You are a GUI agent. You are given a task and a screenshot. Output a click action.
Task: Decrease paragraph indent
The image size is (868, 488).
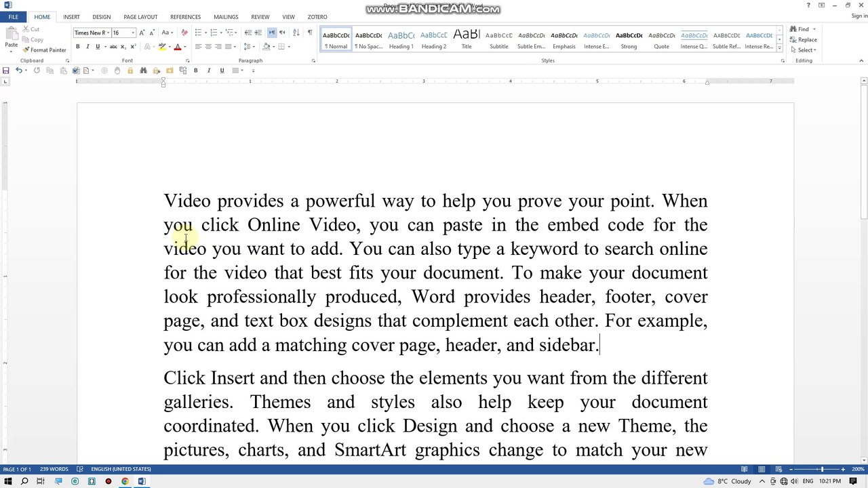[x=248, y=33]
